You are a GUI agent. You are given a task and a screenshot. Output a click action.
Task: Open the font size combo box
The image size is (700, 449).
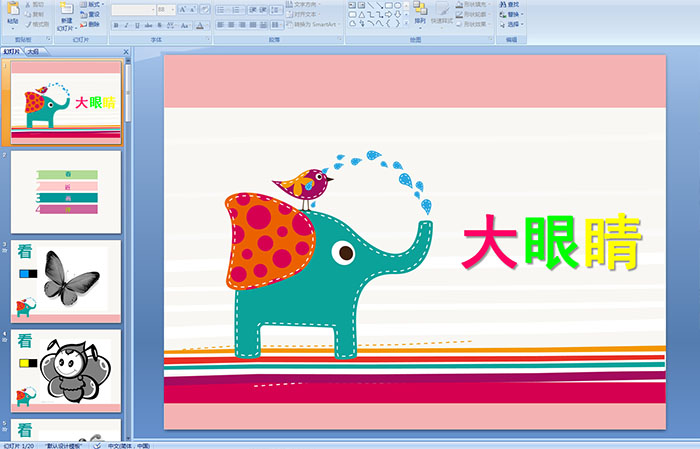(x=166, y=10)
